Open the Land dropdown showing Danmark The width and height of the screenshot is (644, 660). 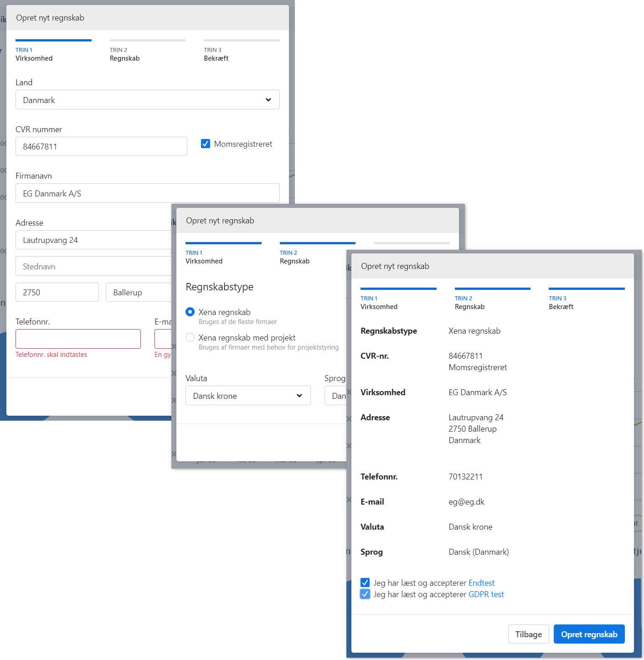coord(147,100)
